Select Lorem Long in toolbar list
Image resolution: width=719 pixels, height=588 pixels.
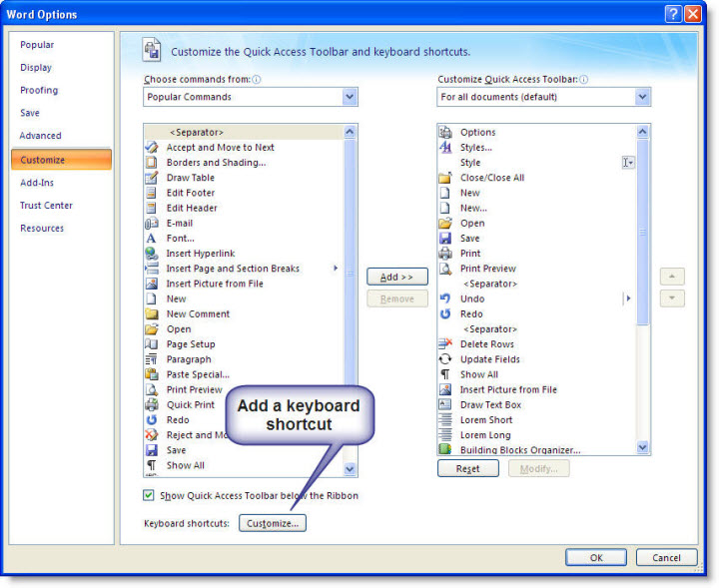pos(537,435)
